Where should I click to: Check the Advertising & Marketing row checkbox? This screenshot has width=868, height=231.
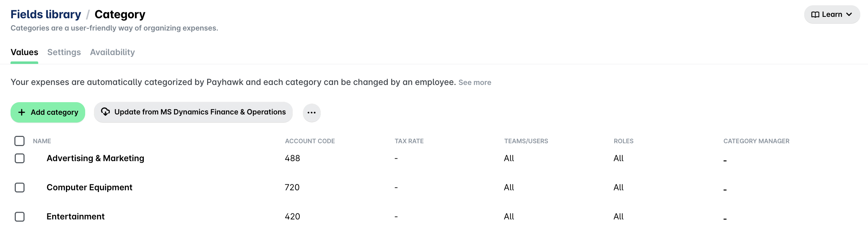pos(20,158)
